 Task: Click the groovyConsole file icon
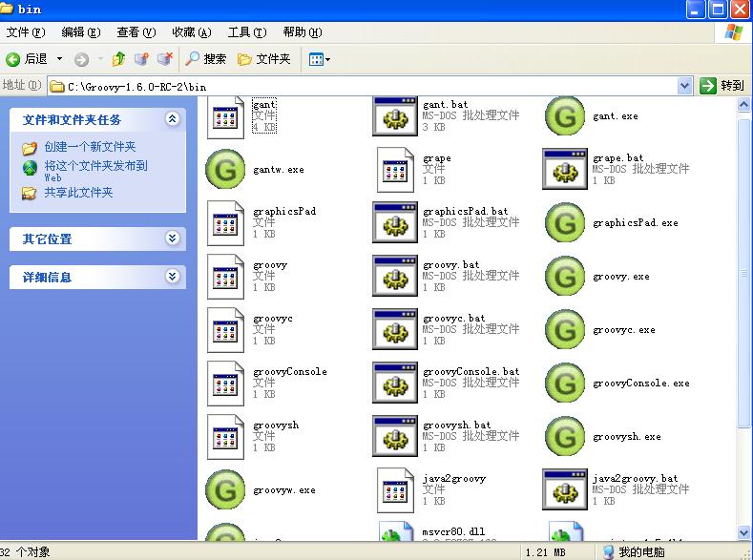click(x=225, y=384)
